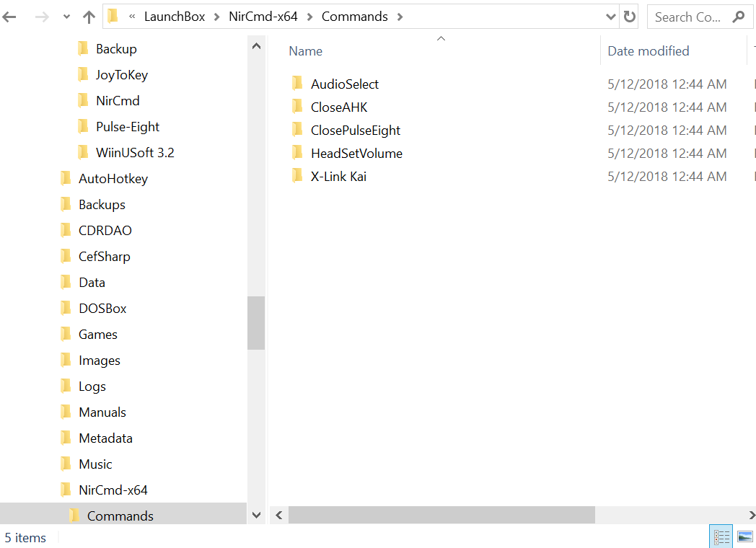Click the X-Link Kai folder name
The image size is (756, 548).
(x=338, y=177)
